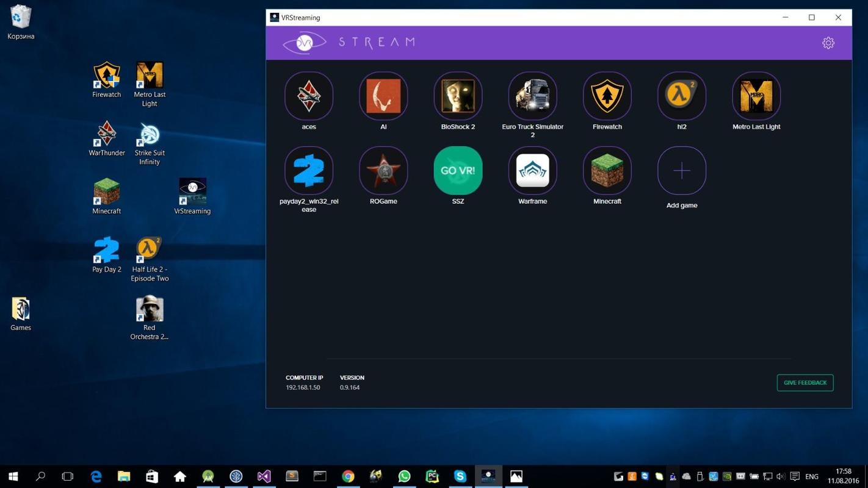Open Metro Last Light in VRStreaming grid
This screenshot has height=488, width=868.
tap(756, 96)
